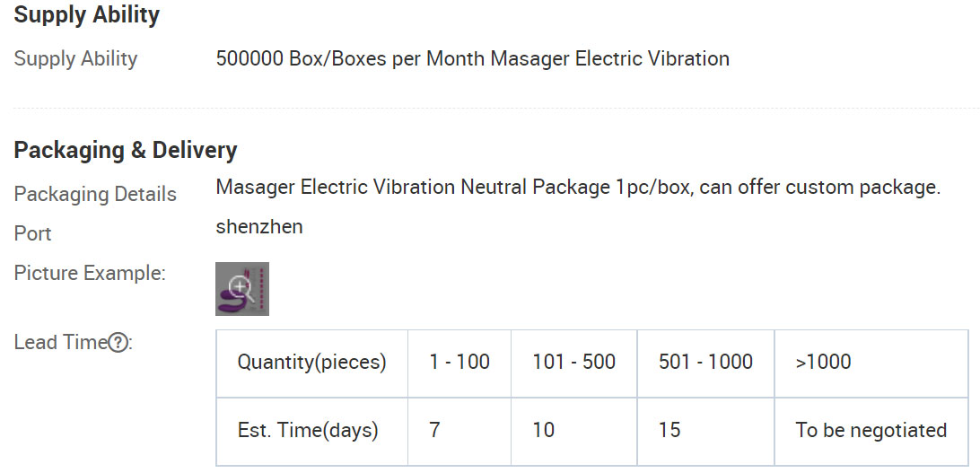Click the 10 days estimated time cell

point(573,431)
